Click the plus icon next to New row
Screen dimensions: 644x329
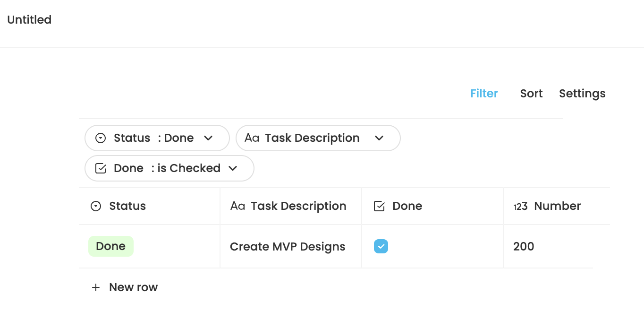96,287
